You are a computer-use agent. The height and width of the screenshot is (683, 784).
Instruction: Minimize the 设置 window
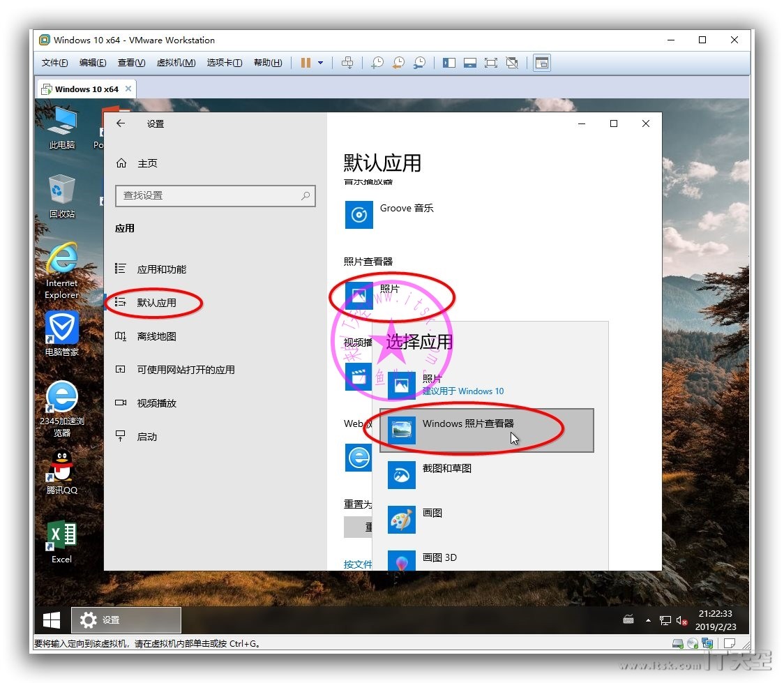(582, 123)
